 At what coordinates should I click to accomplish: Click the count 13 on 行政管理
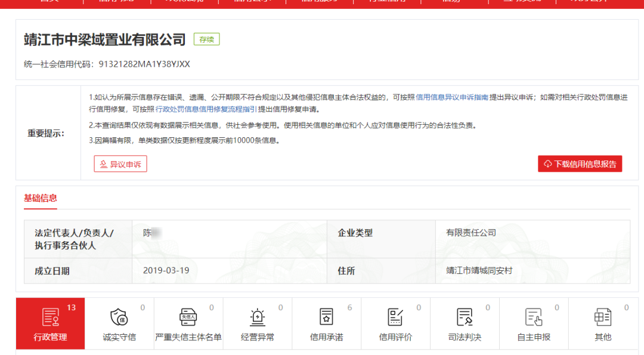(72, 308)
